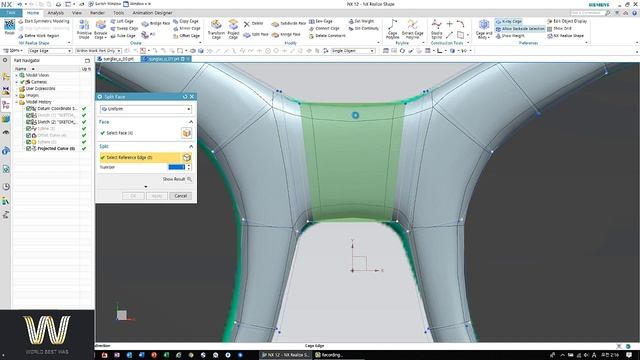This screenshot has height=360, width=640.
Task: Choose the Fill tool
Action: click(x=149, y=35)
